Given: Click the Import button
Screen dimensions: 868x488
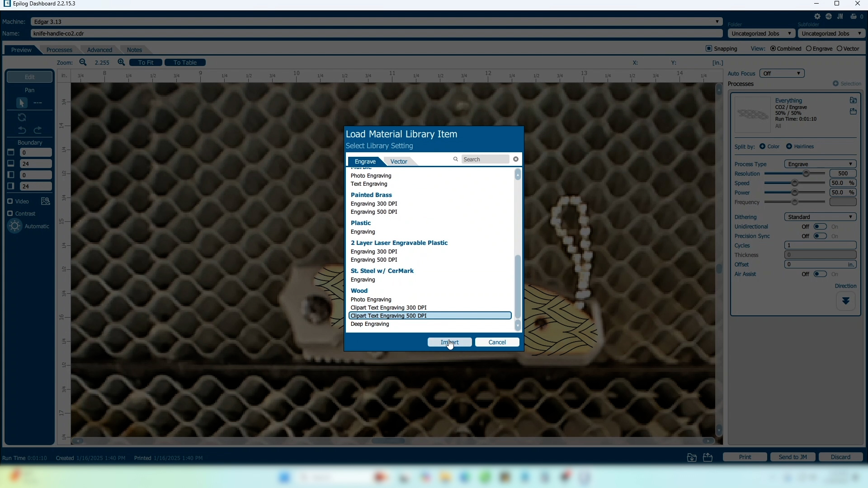Looking at the screenshot, I should [x=449, y=342].
